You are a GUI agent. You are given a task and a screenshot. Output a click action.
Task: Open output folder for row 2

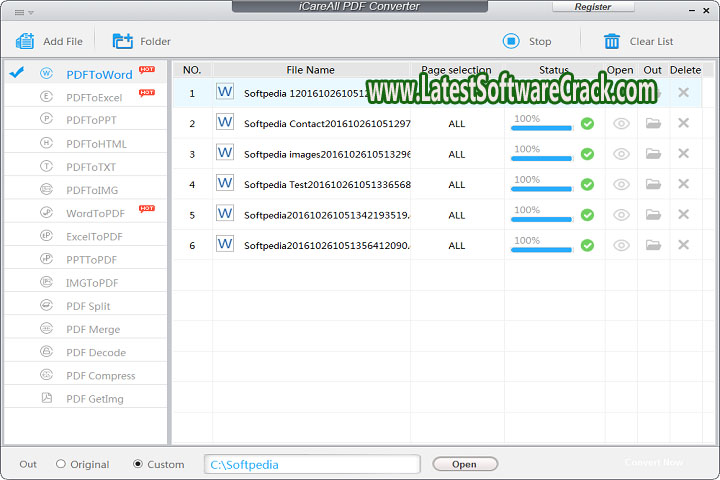pos(653,124)
